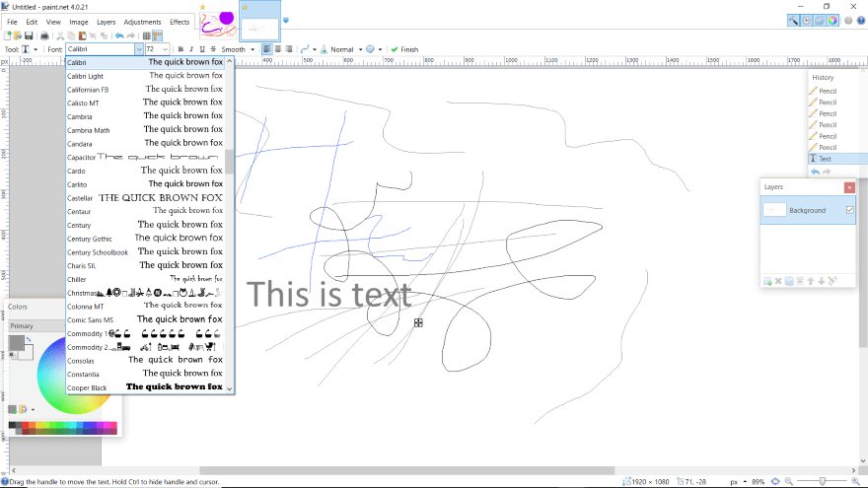Uncheck the Background layer visibility checkbox
868x488 pixels.
pyautogui.click(x=849, y=210)
